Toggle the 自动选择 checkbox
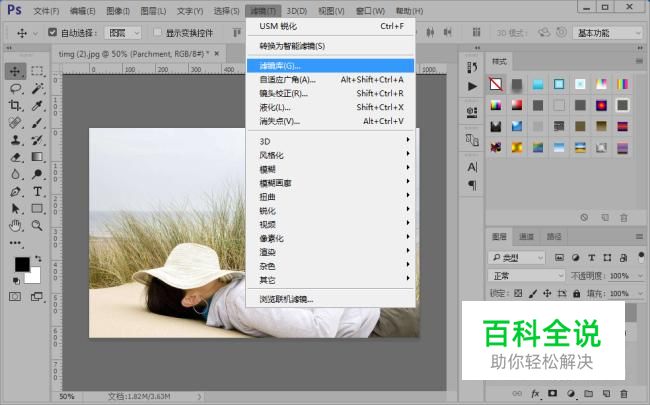Viewport: 650px width, 405px height. pos(52,32)
